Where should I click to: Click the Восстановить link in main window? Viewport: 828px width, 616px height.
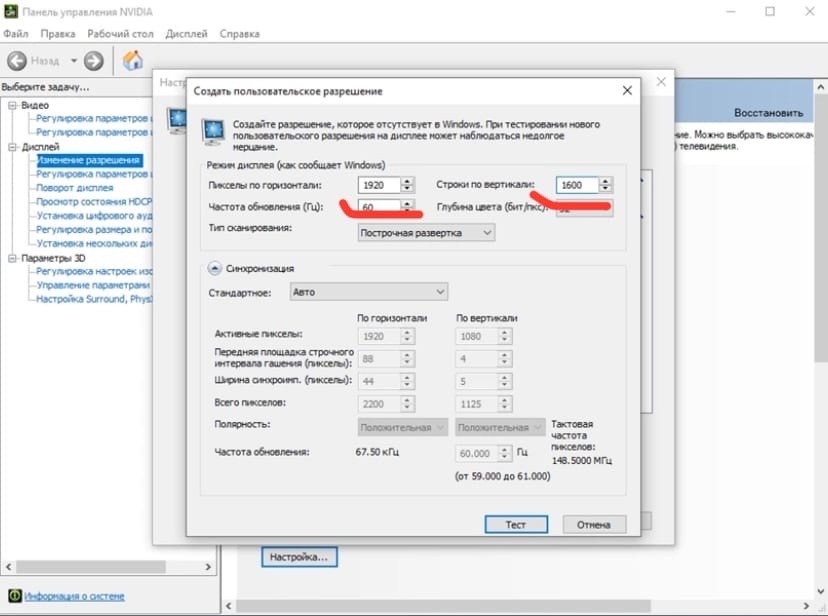768,113
